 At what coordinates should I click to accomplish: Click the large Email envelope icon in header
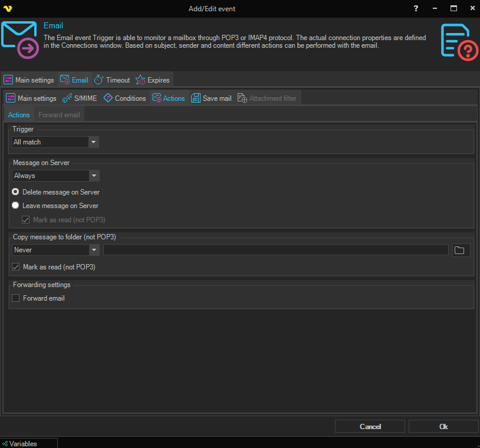[19, 41]
